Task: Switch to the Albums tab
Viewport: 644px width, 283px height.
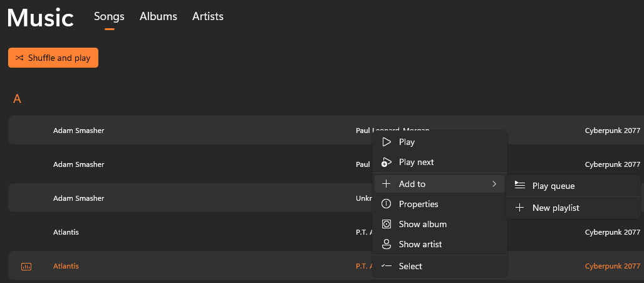Action: point(158,16)
